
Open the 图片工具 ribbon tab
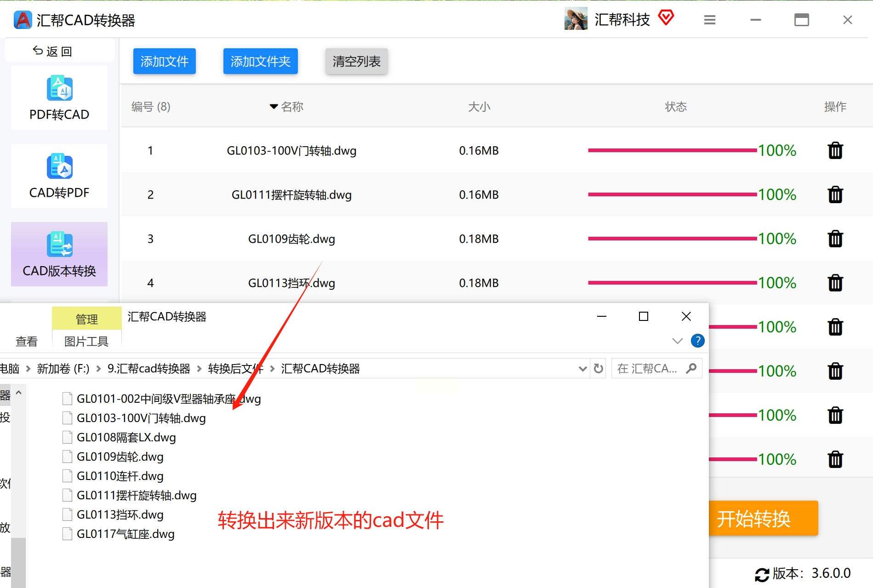point(86,341)
